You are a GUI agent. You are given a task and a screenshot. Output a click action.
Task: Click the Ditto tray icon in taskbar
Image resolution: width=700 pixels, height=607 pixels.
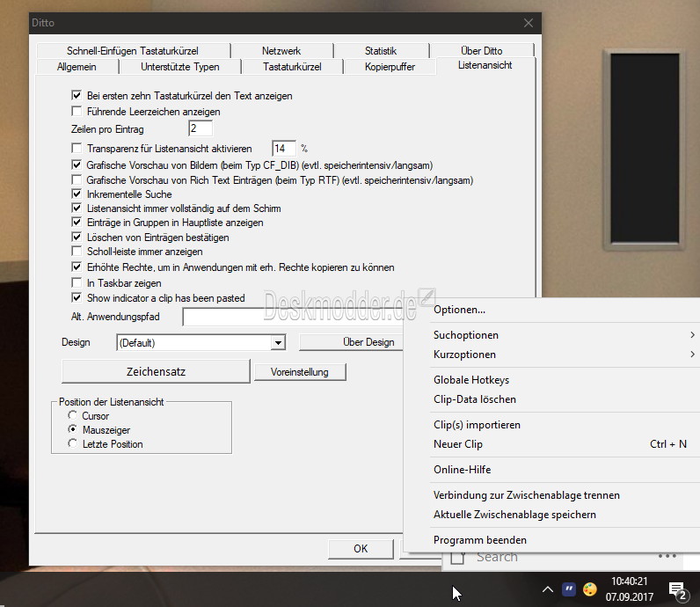[568, 589]
